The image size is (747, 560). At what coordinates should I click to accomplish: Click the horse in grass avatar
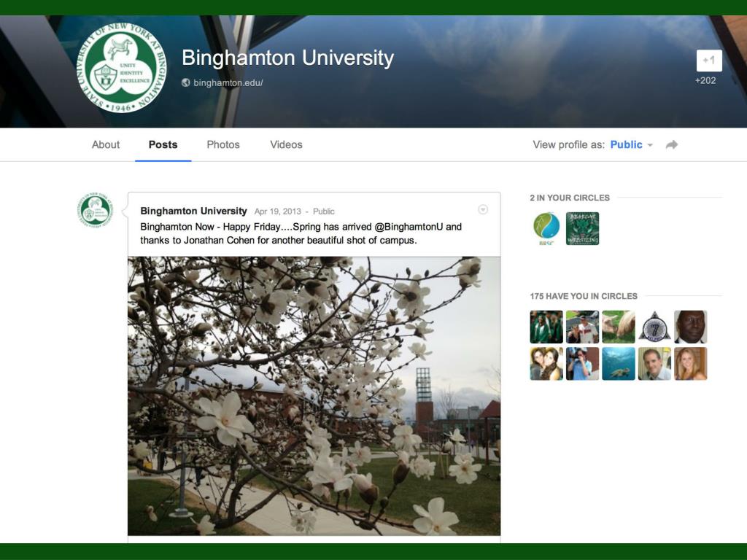tap(619, 327)
